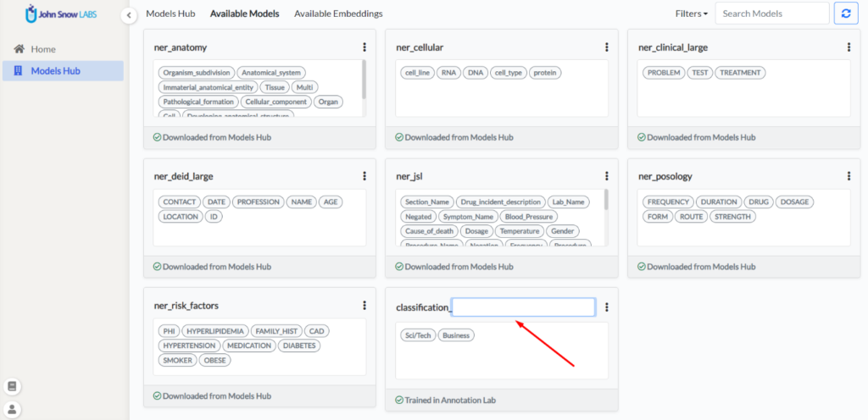The width and height of the screenshot is (868, 420).
Task: Click the ner_jsl model title
Action: coord(409,176)
